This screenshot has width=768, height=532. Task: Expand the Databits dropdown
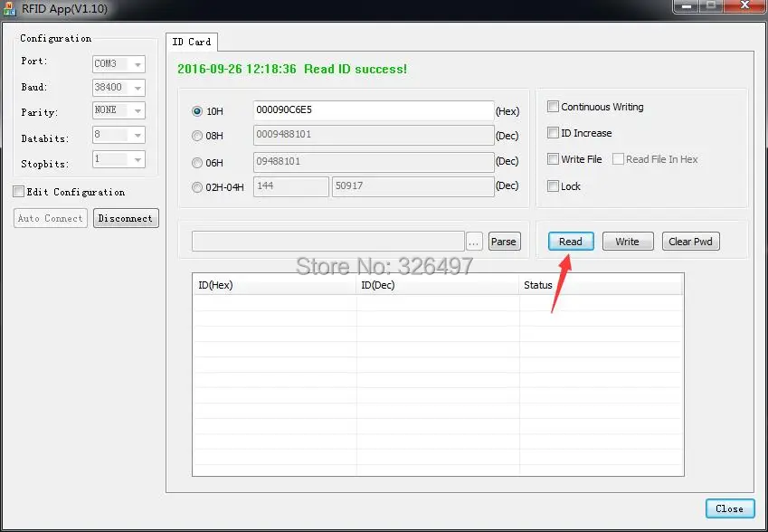(x=119, y=135)
